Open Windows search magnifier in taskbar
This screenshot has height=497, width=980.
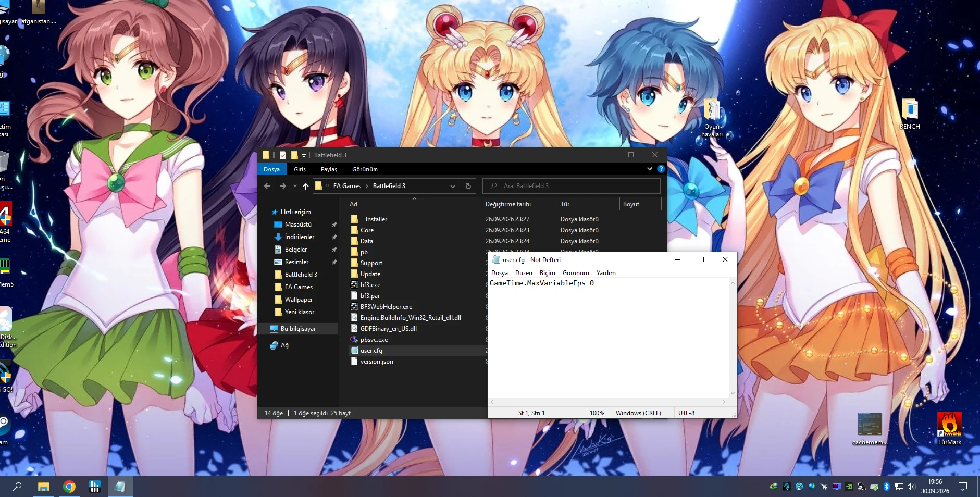pyautogui.click(x=17, y=487)
